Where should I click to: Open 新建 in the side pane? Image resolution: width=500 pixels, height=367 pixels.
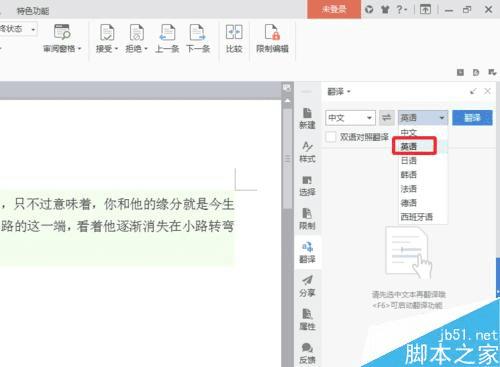307,119
